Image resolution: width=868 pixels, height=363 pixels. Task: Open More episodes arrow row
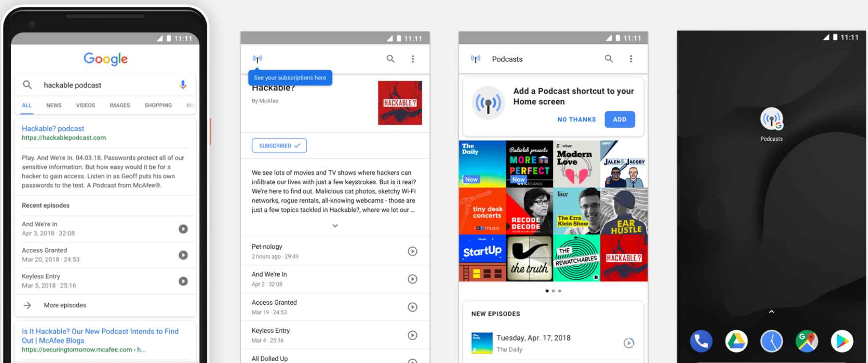point(106,305)
